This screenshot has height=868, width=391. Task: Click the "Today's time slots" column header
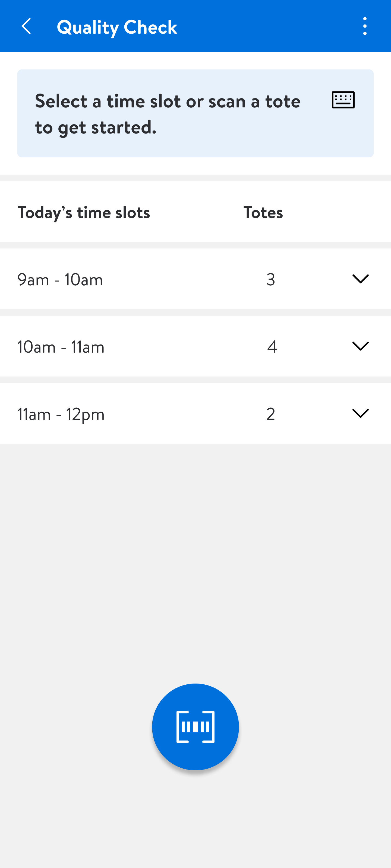tap(84, 213)
